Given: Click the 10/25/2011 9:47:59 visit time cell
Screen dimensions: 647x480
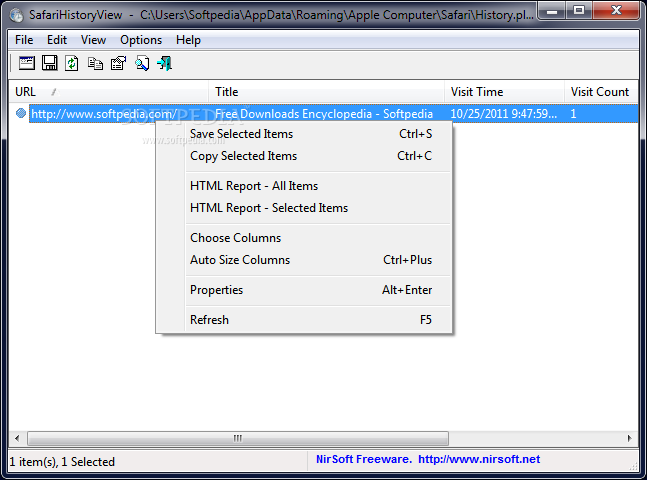Looking at the screenshot, I should (503, 113).
